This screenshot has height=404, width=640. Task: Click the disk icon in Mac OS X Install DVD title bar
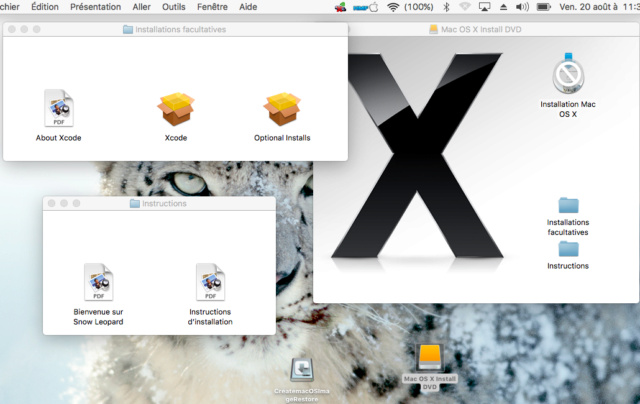point(433,29)
